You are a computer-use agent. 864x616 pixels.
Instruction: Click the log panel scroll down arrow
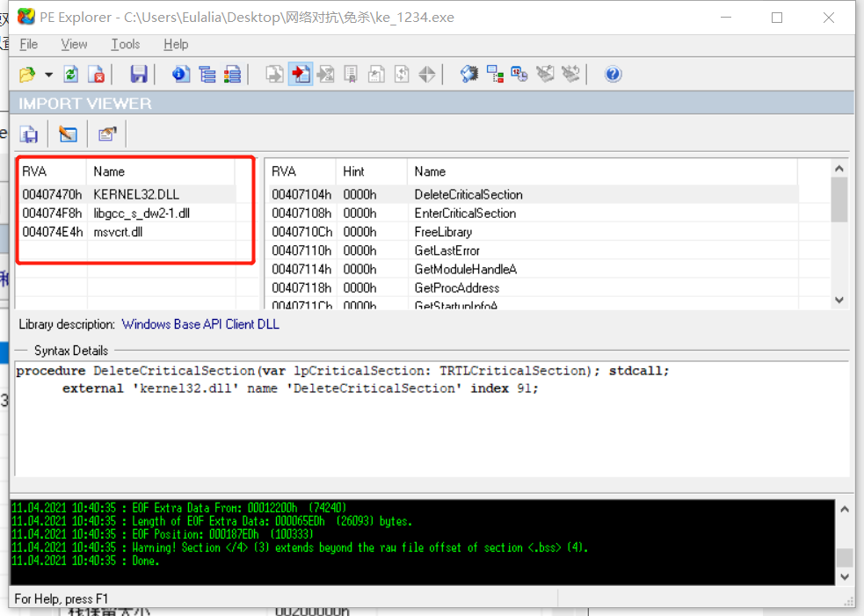844,576
